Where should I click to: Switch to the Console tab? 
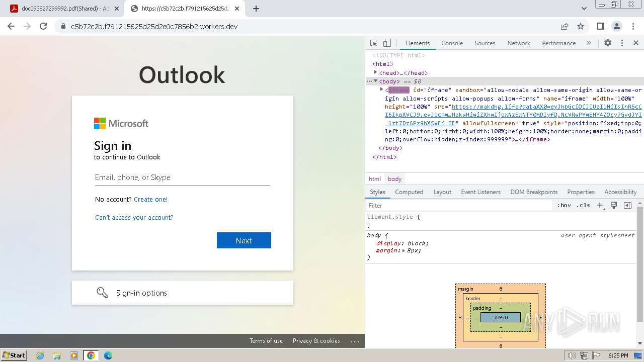point(452,43)
